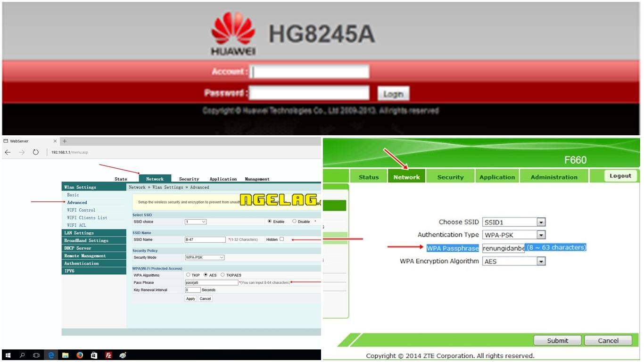Choose the TKIPAES algorithm radio
This screenshot has width=644, height=362.
(223, 275)
